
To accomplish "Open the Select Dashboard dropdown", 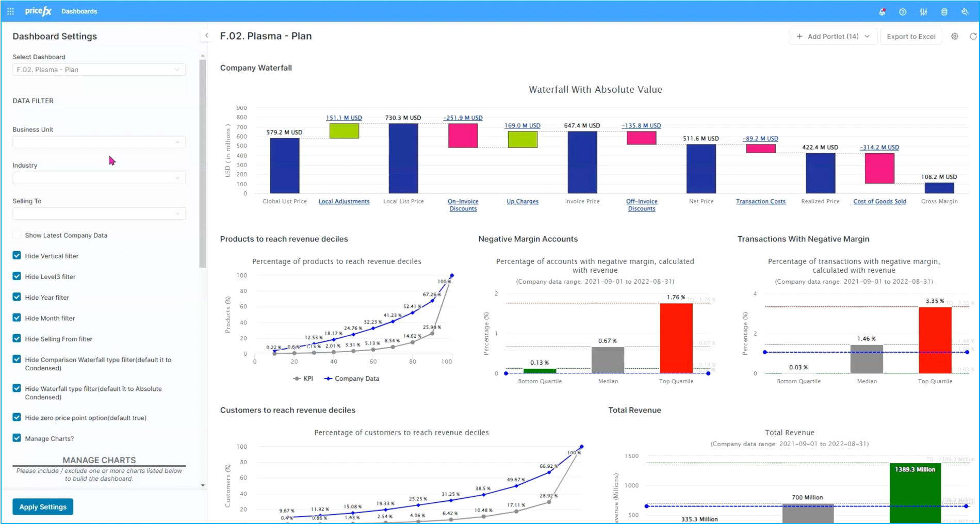I will click(x=99, y=70).
